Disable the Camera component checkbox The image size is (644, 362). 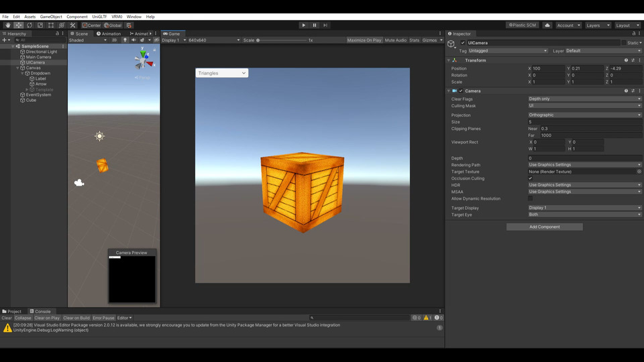click(x=461, y=91)
